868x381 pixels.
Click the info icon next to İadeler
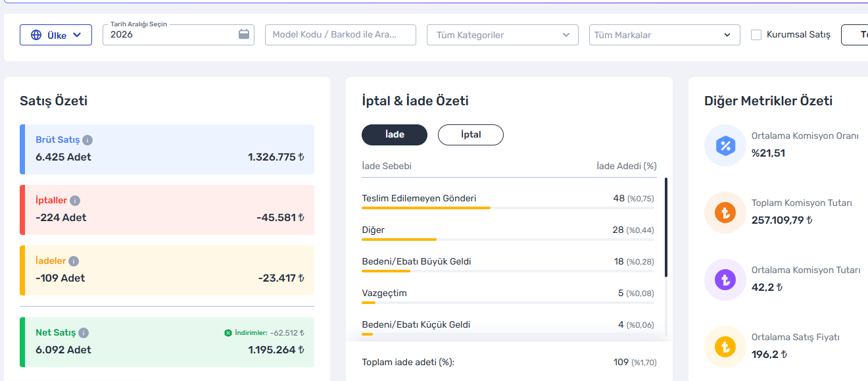(x=74, y=261)
